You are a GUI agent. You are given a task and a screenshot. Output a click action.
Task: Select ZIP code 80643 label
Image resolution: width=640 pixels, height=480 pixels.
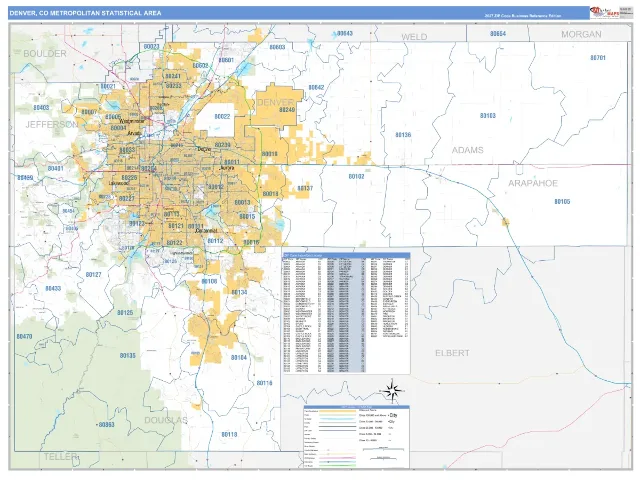pos(345,33)
